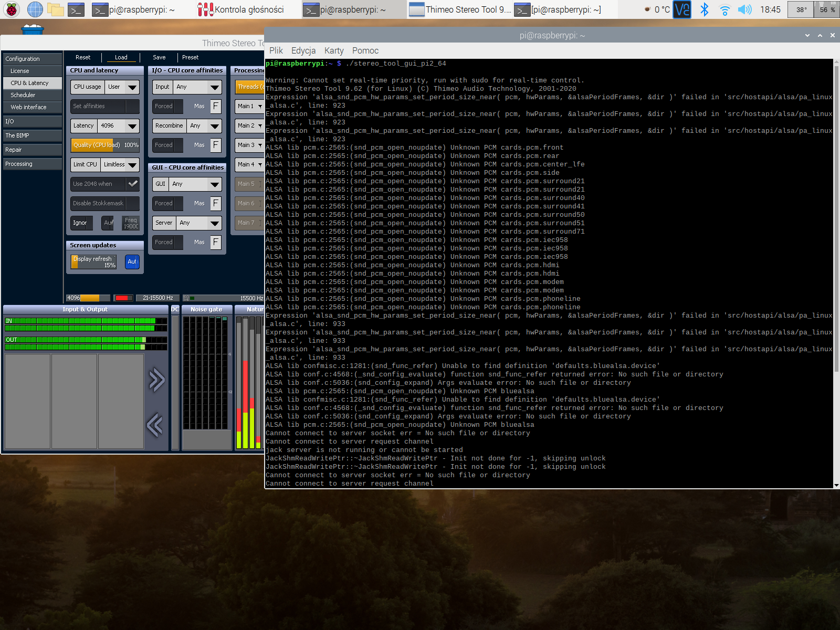
Task: Click the F button next to Input Forced
Action: pyautogui.click(x=215, y=106)
